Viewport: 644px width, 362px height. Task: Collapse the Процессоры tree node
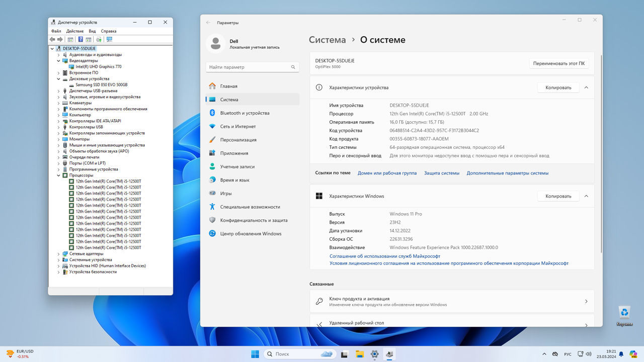click(58, 175)
